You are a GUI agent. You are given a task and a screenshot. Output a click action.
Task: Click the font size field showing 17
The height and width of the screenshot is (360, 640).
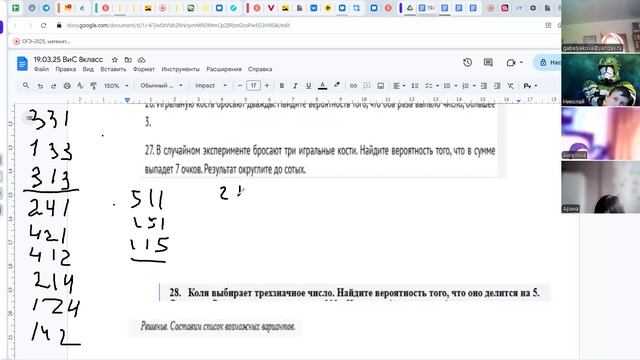(x=253, y=86)
